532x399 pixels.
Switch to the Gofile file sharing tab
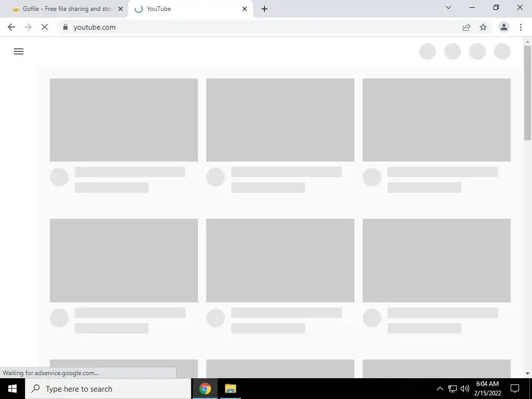[68, 9]
